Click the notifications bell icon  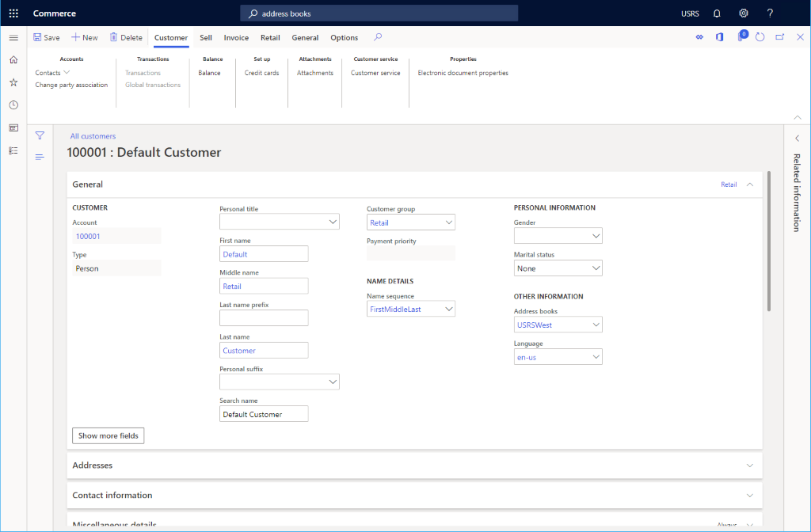[x=718, y=13]
